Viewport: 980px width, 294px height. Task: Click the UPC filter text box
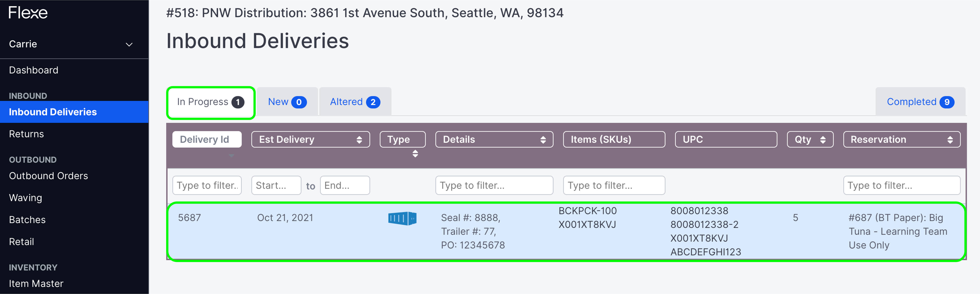(614, 185)
